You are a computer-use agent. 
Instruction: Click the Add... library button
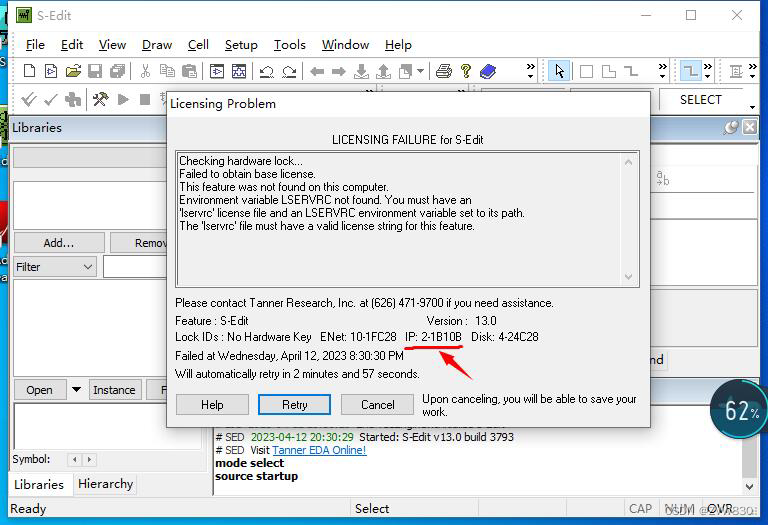point(59,243)
